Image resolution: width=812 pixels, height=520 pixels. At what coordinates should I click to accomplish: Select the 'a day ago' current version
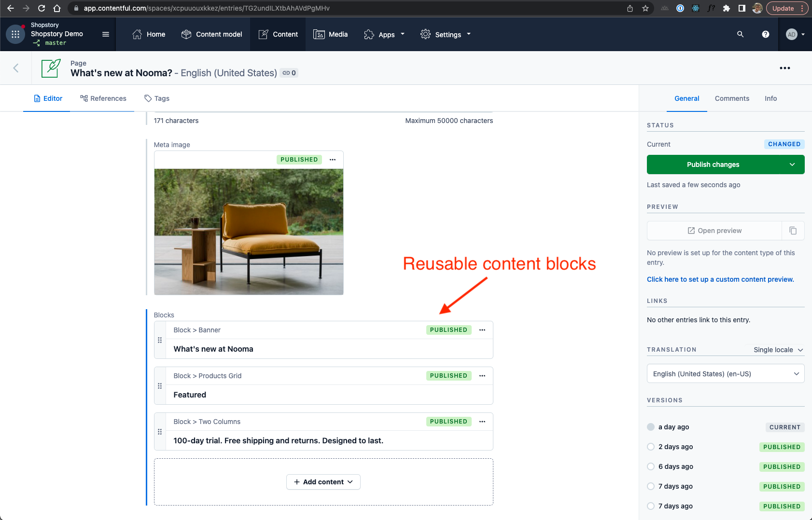coord(651,427)
